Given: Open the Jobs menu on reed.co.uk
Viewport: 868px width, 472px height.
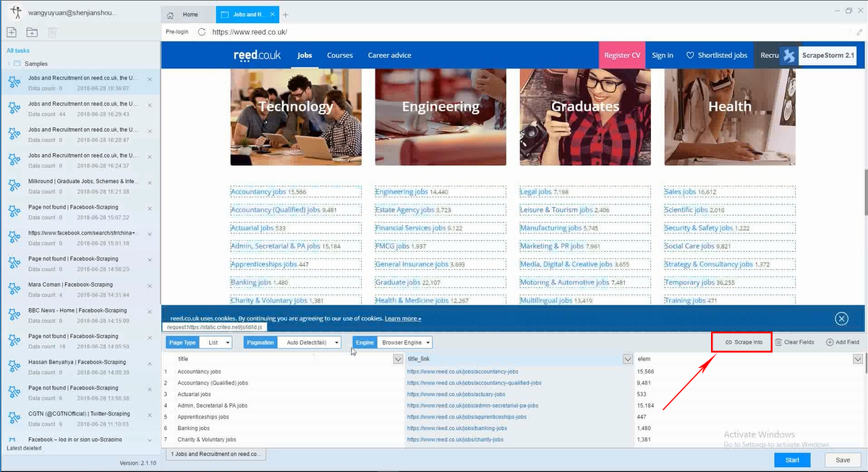Looking at the screenshot, I should (305, 55).
